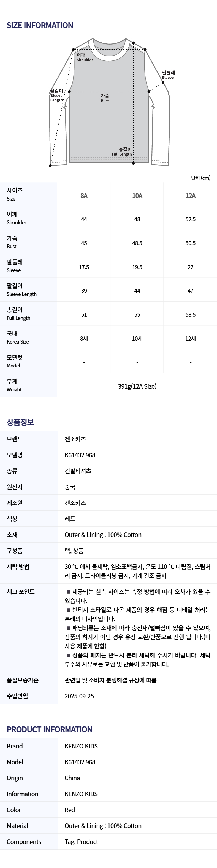Select the 12A size column header
This screenshot has height=868, width=217.
190,196
